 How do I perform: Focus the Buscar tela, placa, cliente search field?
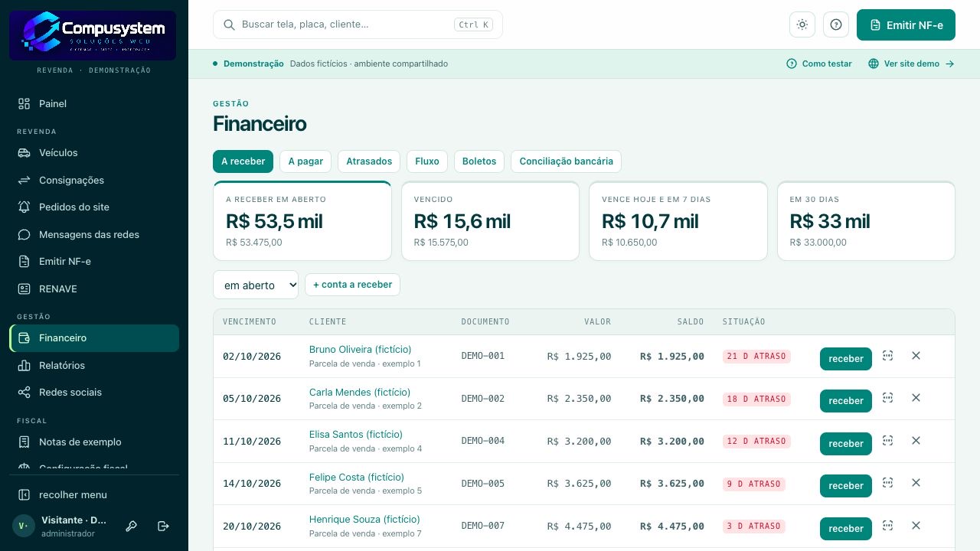click(358, 24)
